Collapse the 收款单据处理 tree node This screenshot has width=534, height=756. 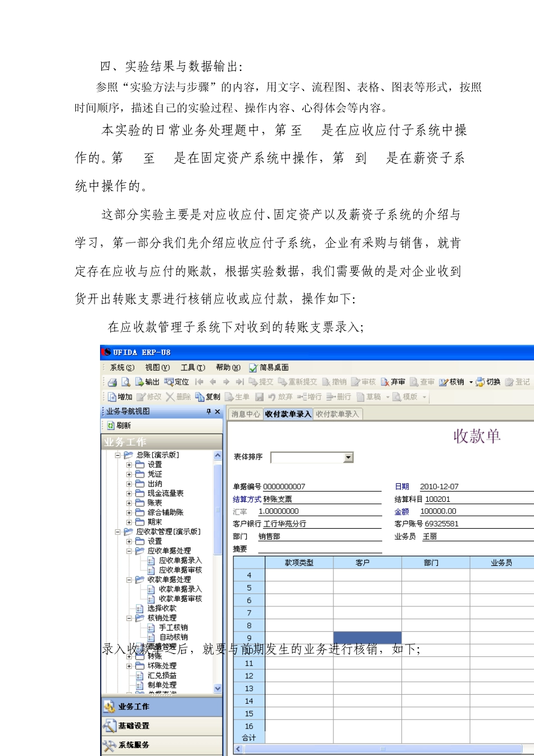point(129,579)
